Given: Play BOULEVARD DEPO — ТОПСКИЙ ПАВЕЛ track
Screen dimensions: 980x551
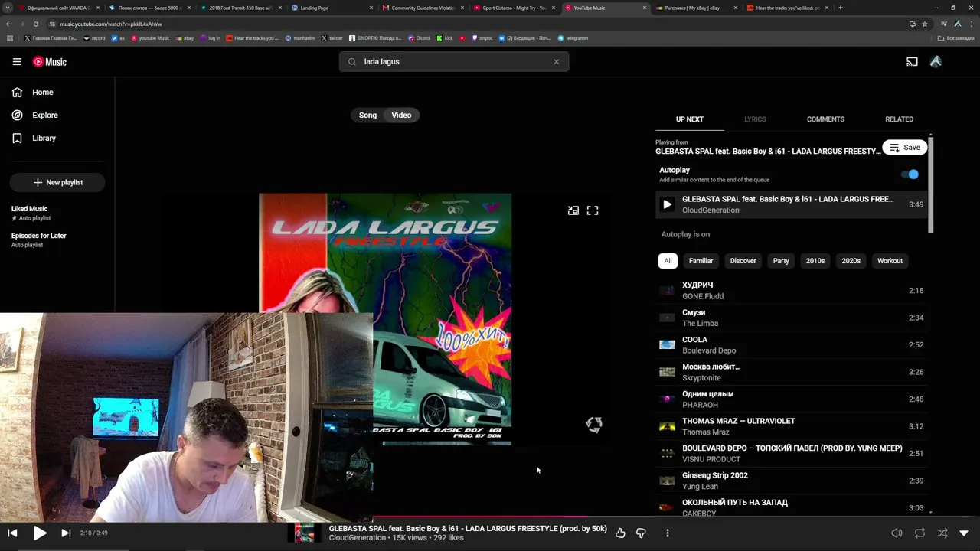Looking at the screenshot, I should click(x=792, y=454).
